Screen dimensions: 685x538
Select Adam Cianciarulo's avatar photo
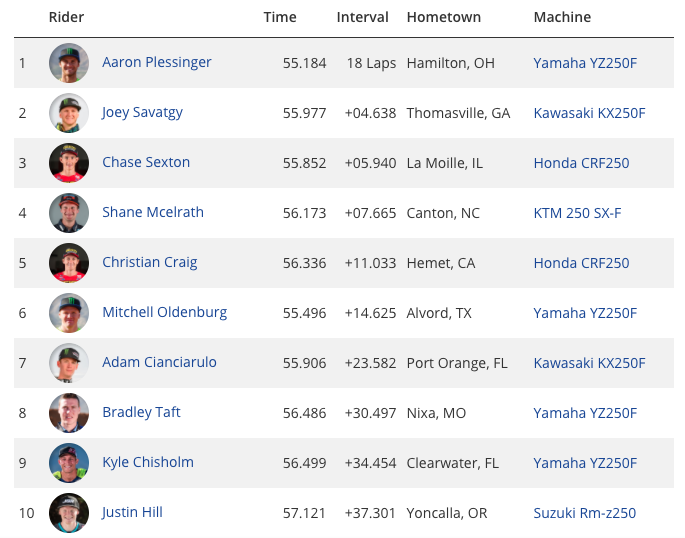point(69,362)
